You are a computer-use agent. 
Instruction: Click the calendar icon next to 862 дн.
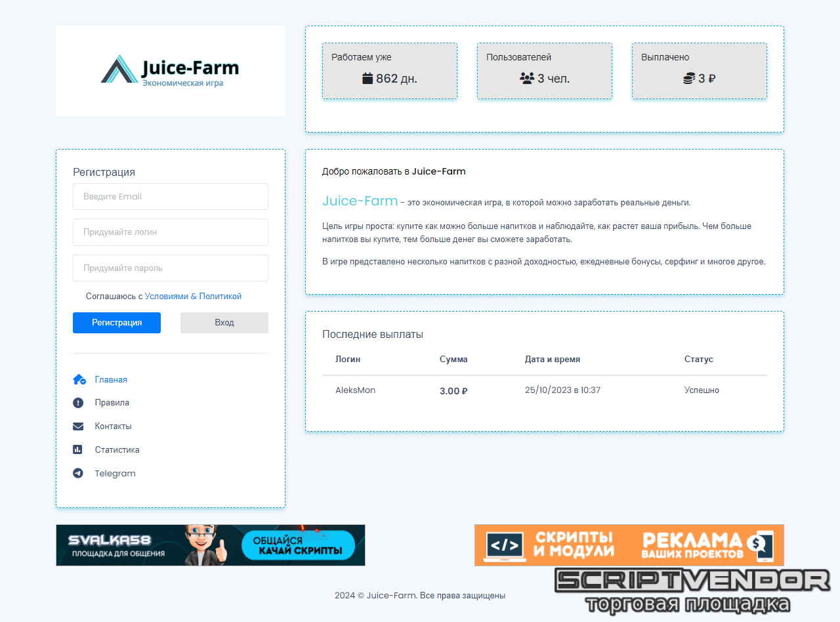coord(367,79)
